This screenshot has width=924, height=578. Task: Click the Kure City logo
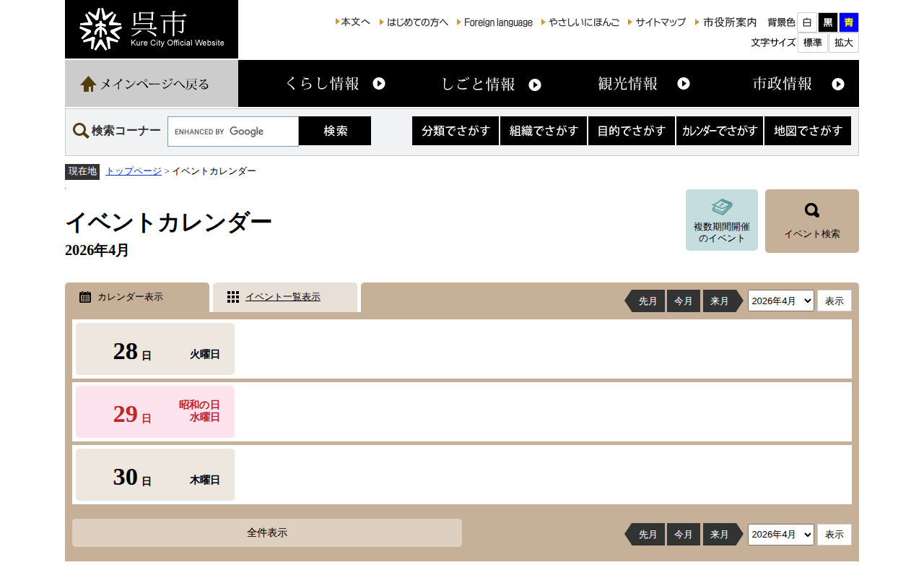point(152,30)
